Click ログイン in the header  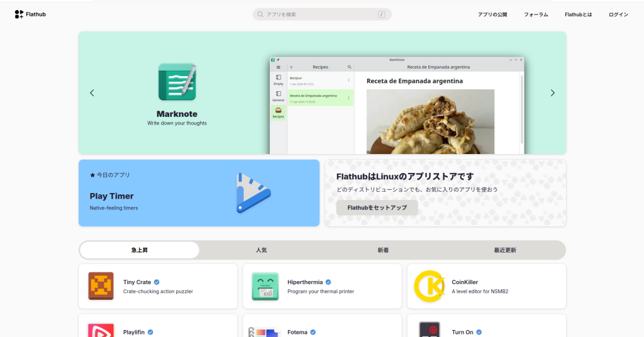pos(618,14)
